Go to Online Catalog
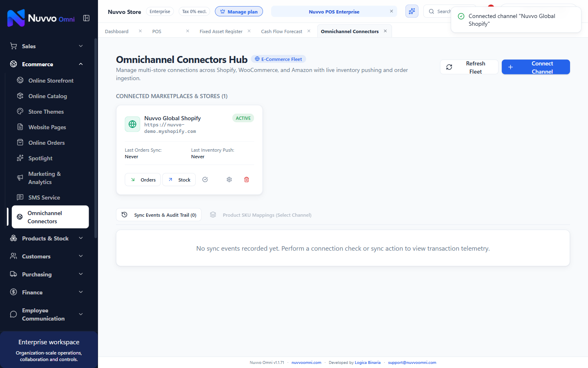 (x=50, y=96)
